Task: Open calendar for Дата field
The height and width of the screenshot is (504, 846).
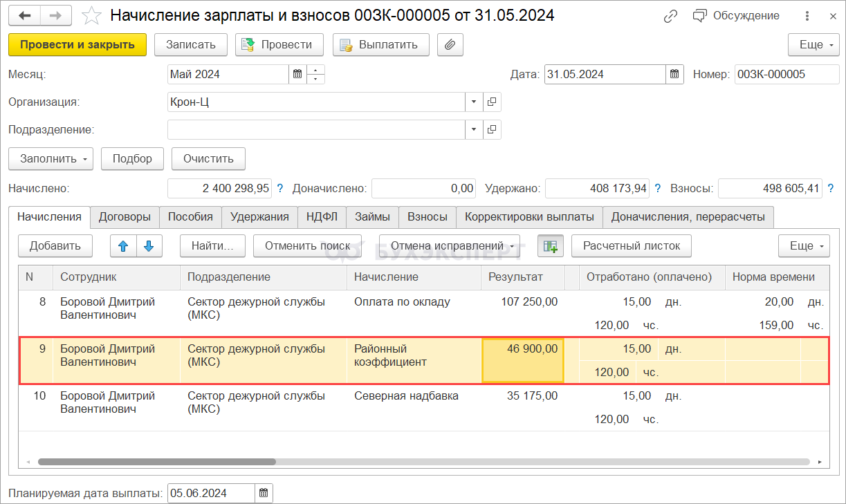Action: click(675, 75)
